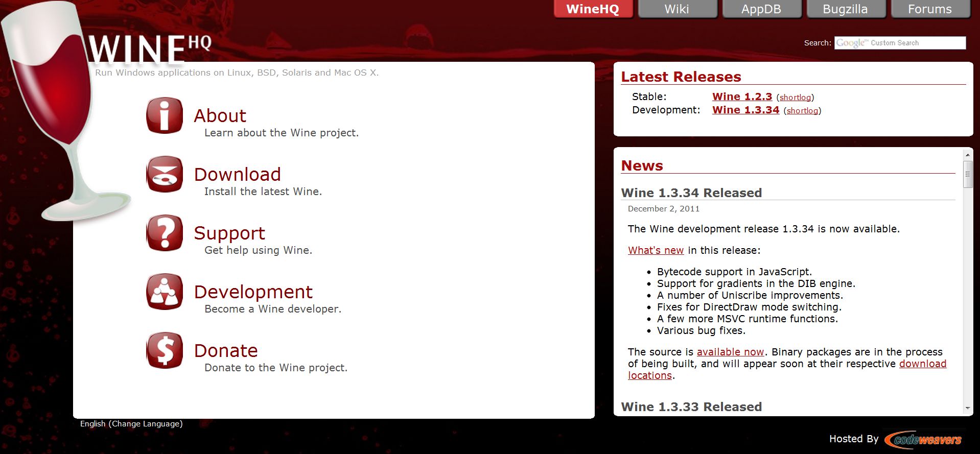
Task: Go to the Bugzilla tab
Action: [845, 9]
